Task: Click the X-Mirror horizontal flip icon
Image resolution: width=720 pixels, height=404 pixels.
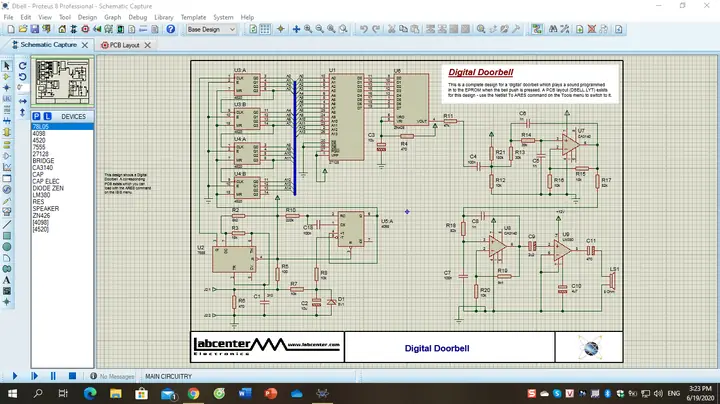Action: (x=22, y=101)
